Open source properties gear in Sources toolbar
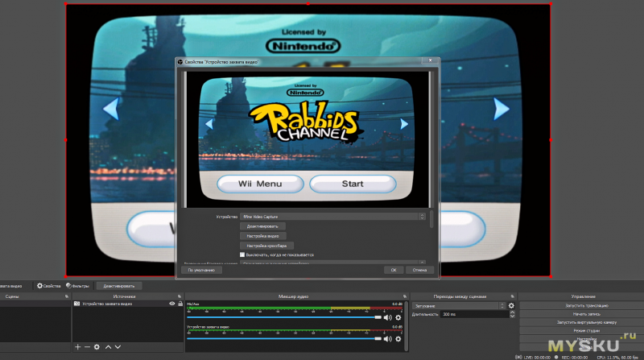This screenshot has width=644, height=360. (x=97, y=347)
